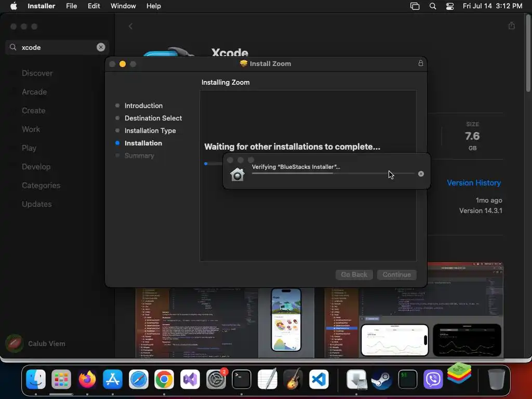Image resolution: width=532 pixels, height=399 pixels.
Task: Open the Installer app dock icon
Action: click(x=356, y=379)
